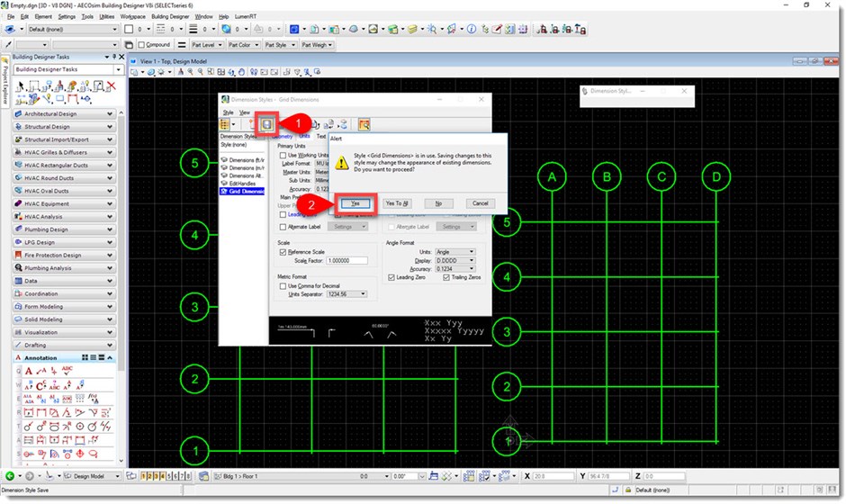This screenshot has width=846, height=504.
Task: Click the Pan View hand icon
Action: pyautogui.click(x=241, y=72)
